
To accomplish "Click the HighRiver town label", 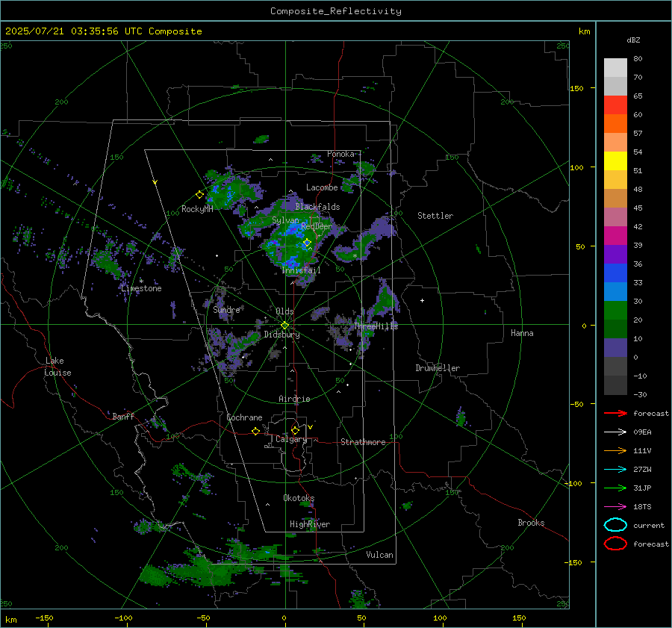I will 309,524.
